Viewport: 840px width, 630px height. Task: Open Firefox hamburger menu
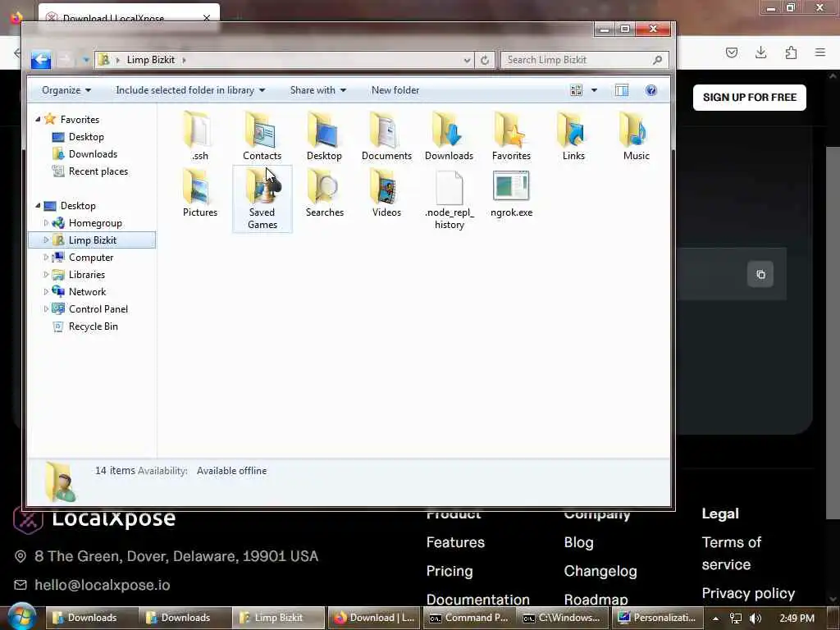819,52
